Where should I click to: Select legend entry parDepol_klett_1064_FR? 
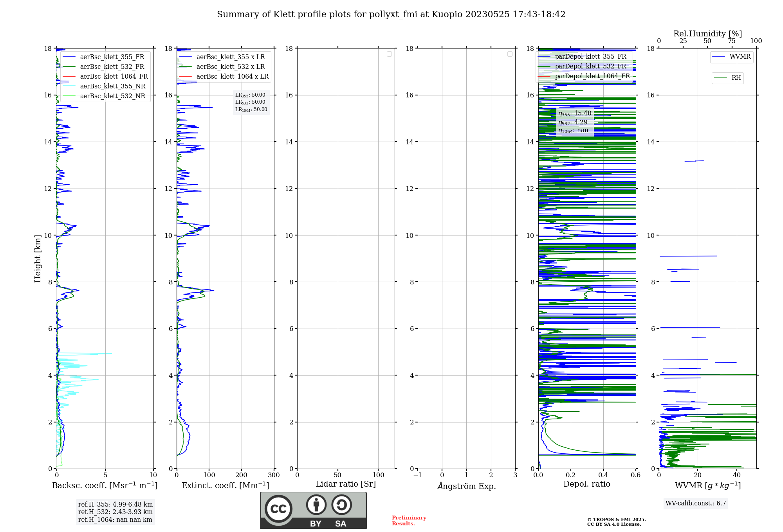584,76
